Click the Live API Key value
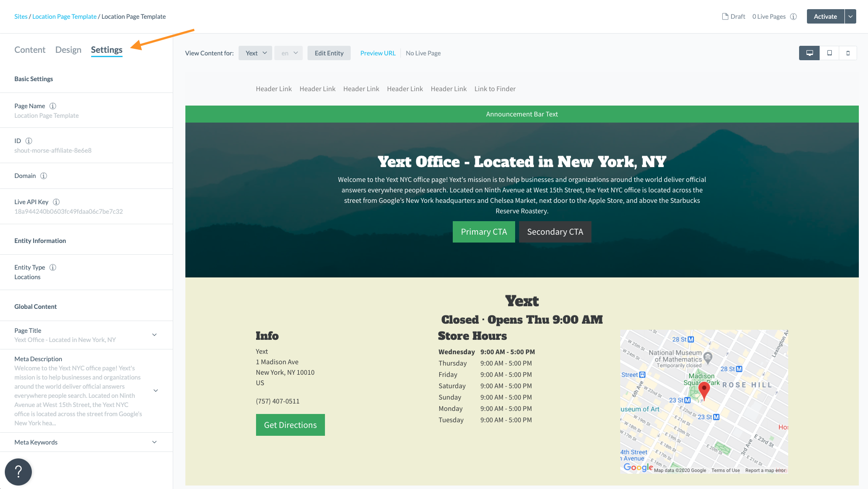The height and width of the screenshot is (489, 868). pyautogui.click(x=68, y=212)
